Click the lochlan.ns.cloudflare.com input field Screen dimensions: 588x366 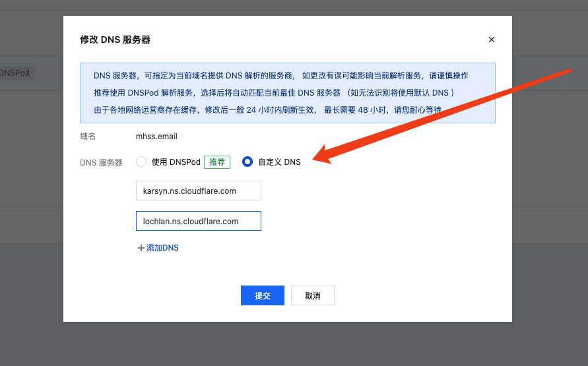[199, 221]
